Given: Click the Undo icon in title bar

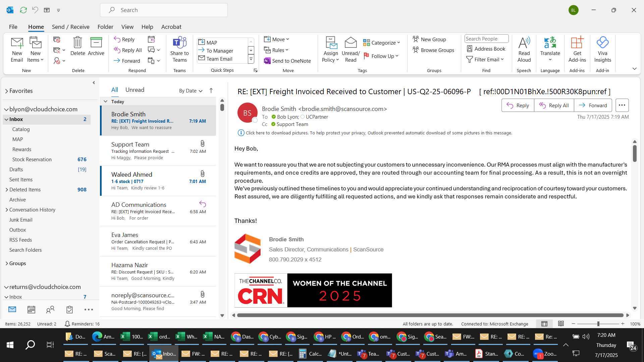Looking at the screenshot, I should (35, 10).
